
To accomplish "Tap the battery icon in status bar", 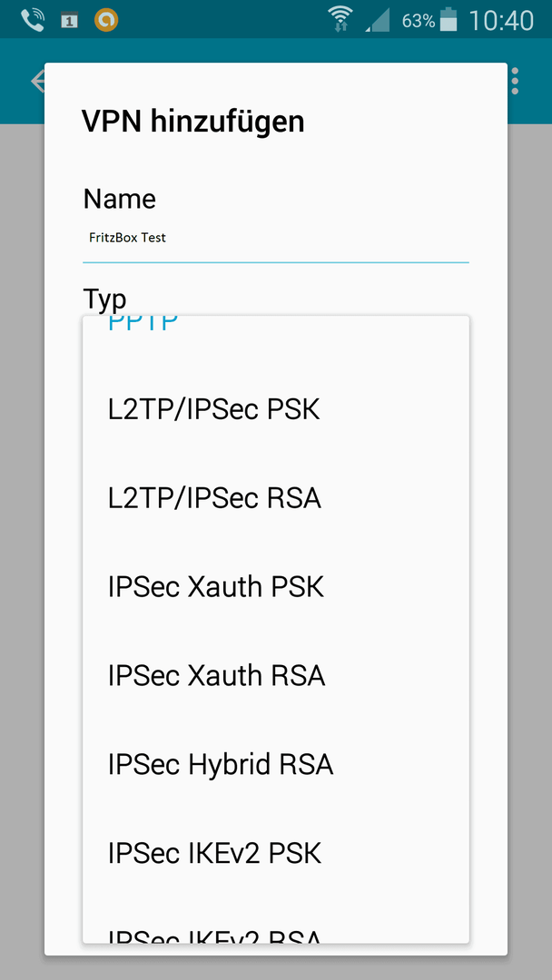I will click(448, 19).
